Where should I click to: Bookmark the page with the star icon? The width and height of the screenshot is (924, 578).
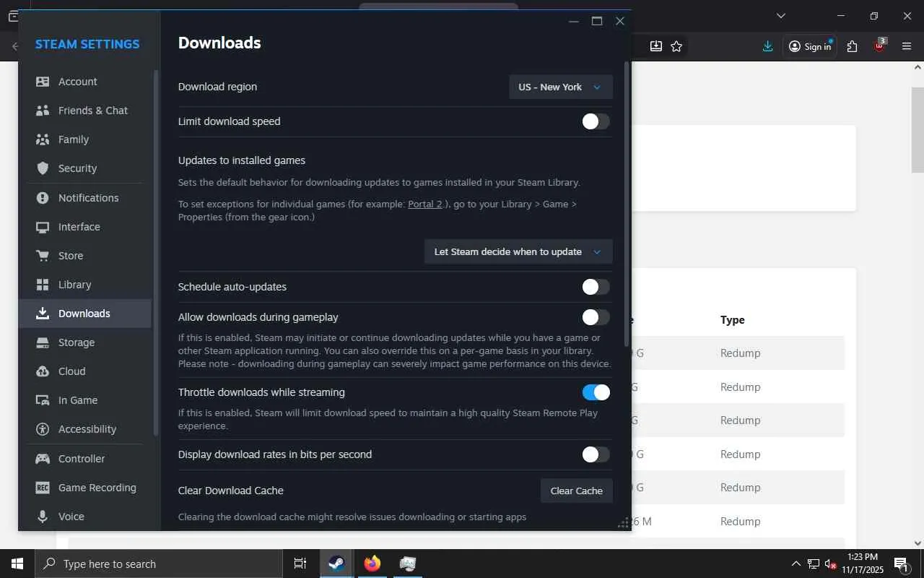[x=676, y=46]
